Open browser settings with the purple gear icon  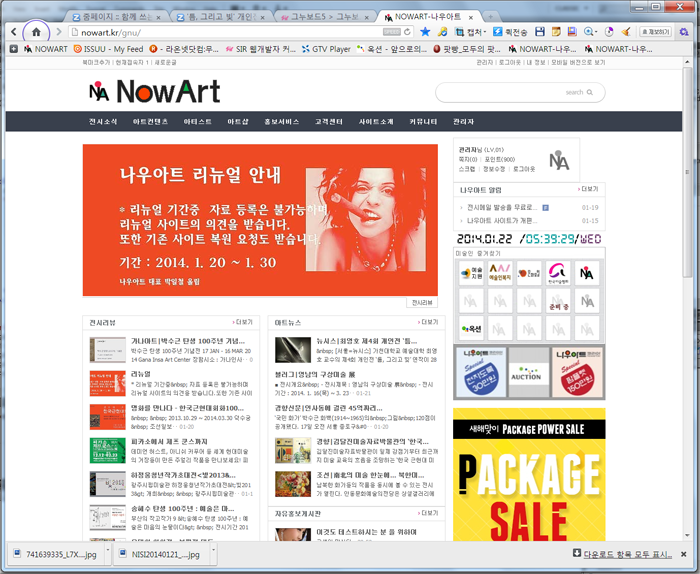(x=683, y=32)
